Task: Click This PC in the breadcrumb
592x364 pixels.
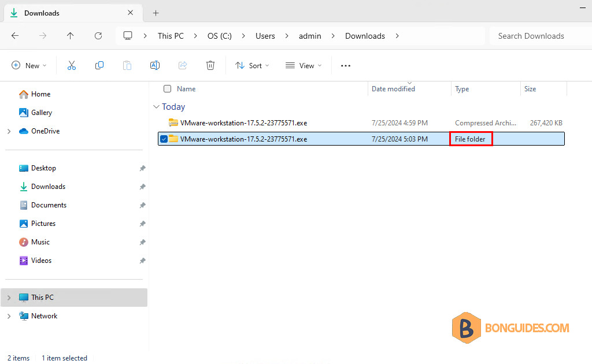Action: pyautogui.click(x=171, y=36)
